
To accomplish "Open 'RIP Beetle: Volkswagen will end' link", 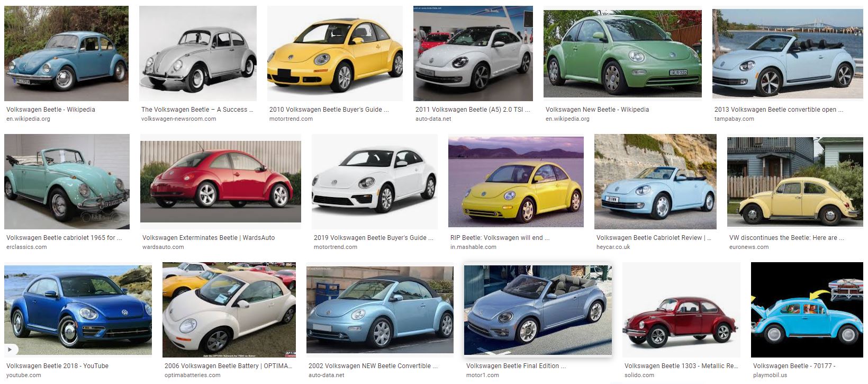I will tap(500, 238).
